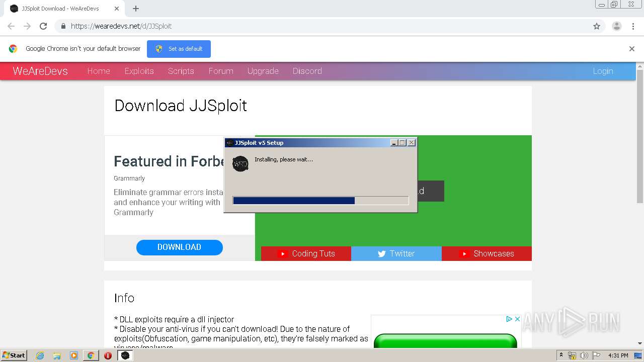Open the Discord nav item
The height and width of the screenshot is (362, 644).
(x=307, y=71)
